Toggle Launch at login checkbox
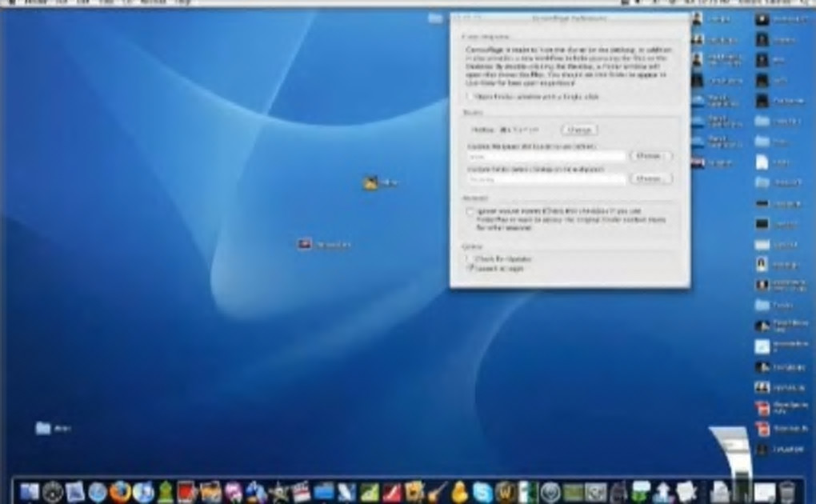This screenshot has width=816, height=504. pos(470,268)
